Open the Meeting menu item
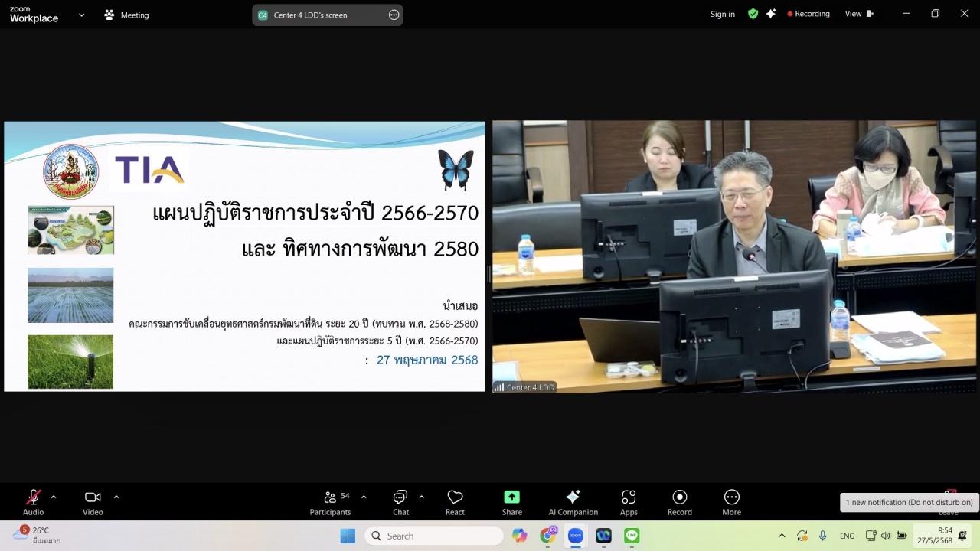Screen dimensions: 980x551 (x=126, y=15)
